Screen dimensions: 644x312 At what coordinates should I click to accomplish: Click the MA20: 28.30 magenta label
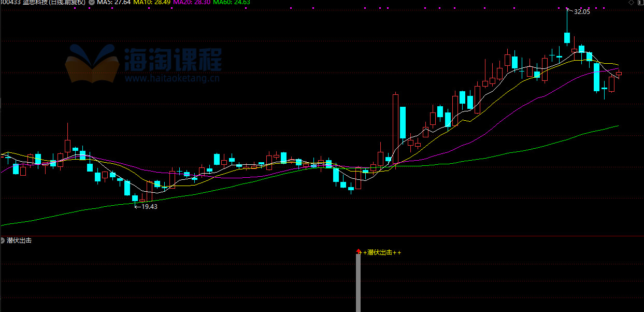192,3
